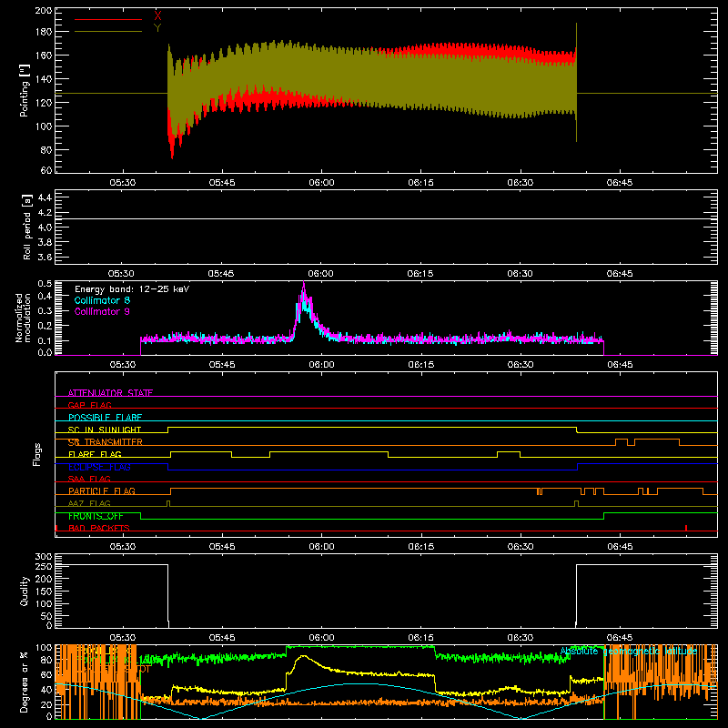Click the 3.6 tick on Roll period axis
This screenshot has width=728, height=728.
tap(45, 258)
